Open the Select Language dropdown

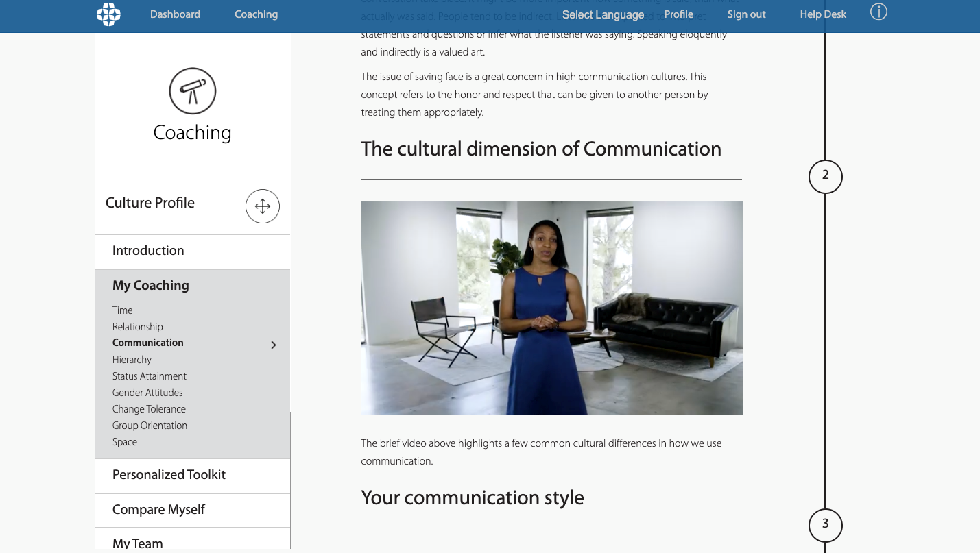(x=603, y=14)
